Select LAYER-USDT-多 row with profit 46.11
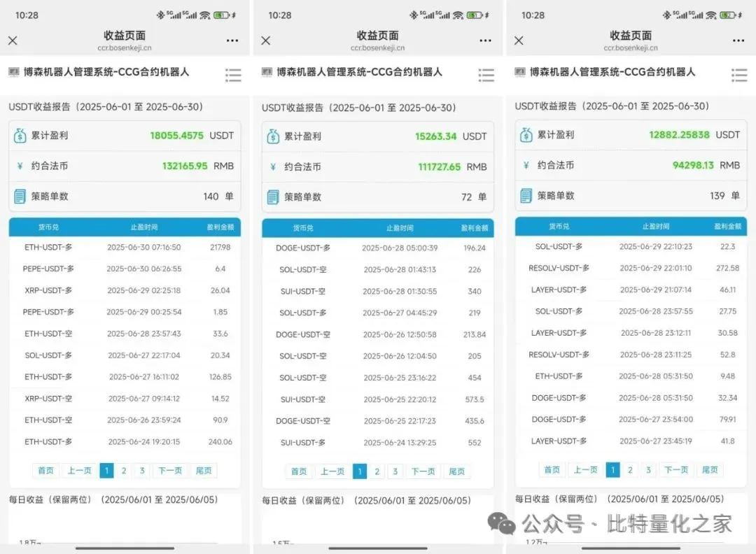Viewport: 756px width, 554px height. [631, 290]
